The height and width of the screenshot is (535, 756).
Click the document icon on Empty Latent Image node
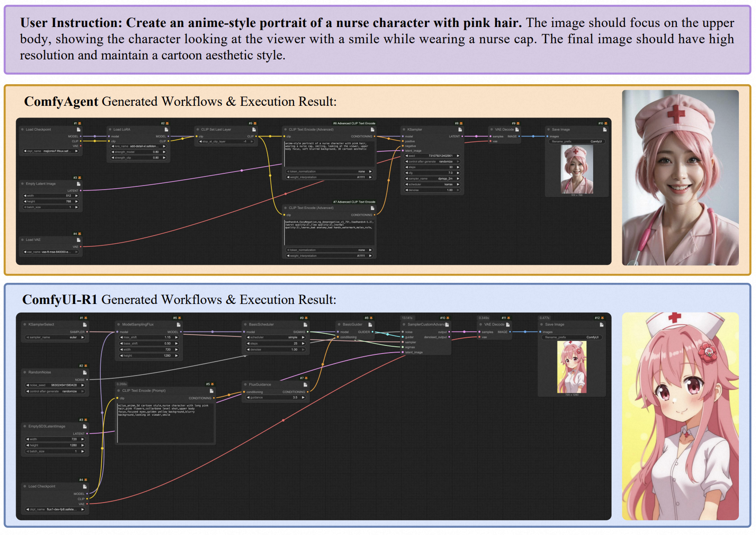point(79,184)
